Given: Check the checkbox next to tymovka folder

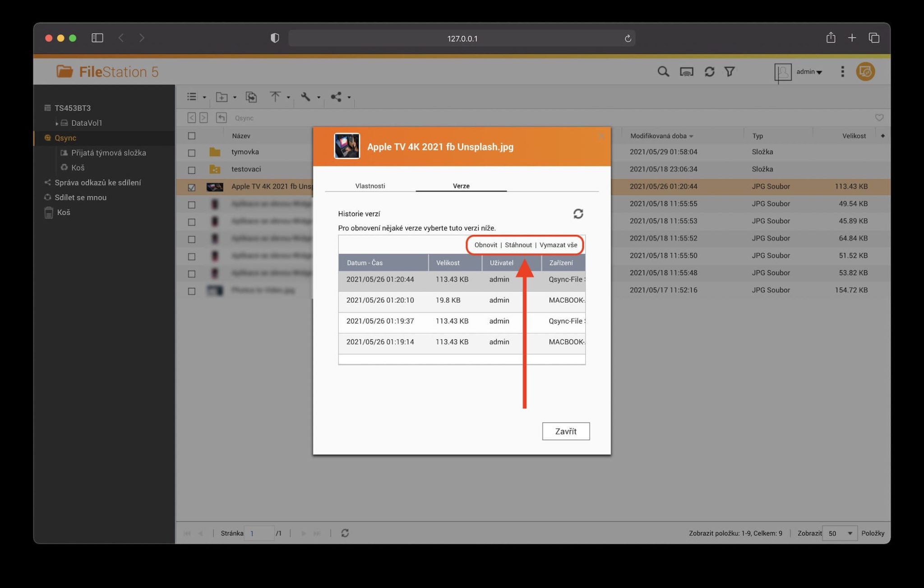Looking at the screenshot, I should [191, 152].
